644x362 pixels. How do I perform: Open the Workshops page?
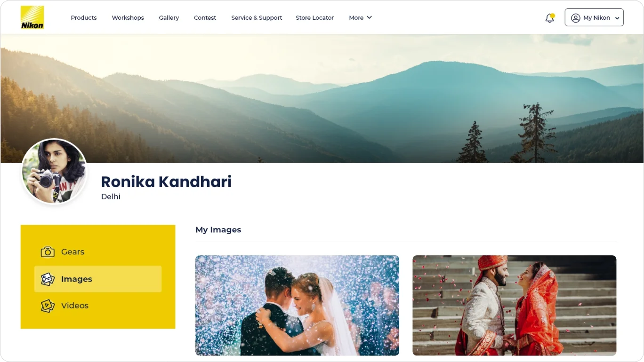click(x=128, y=17)
